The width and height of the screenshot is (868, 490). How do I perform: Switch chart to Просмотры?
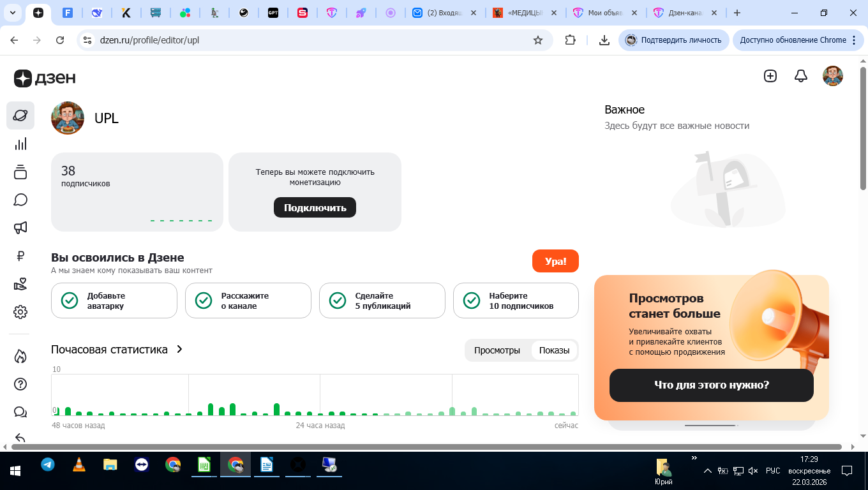tap(497, 350)
